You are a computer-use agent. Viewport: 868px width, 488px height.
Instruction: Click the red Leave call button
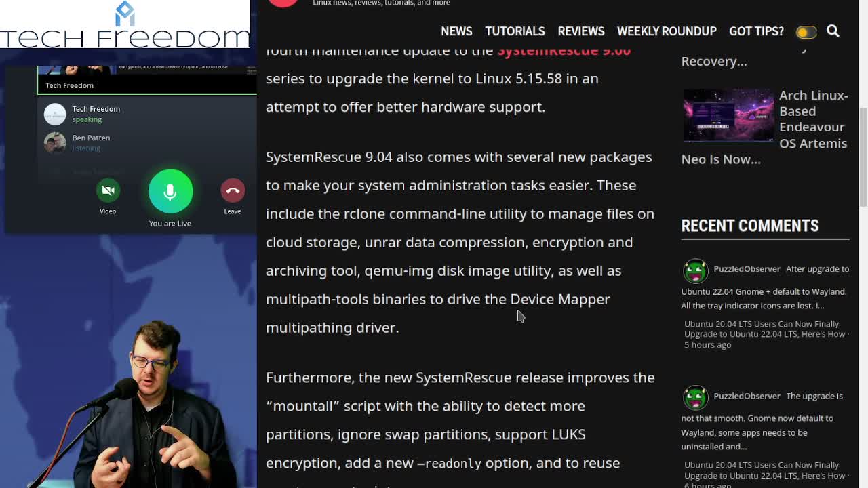(x=233, y=190)
